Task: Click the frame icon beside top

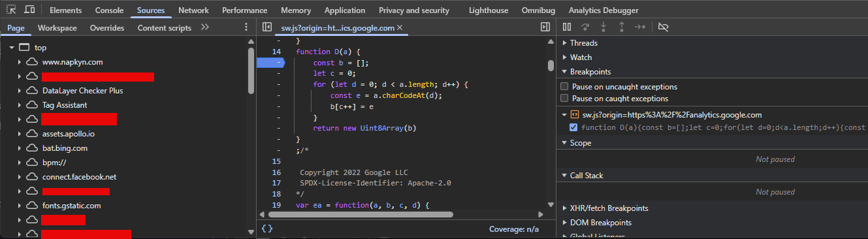Action: (24, 48)
